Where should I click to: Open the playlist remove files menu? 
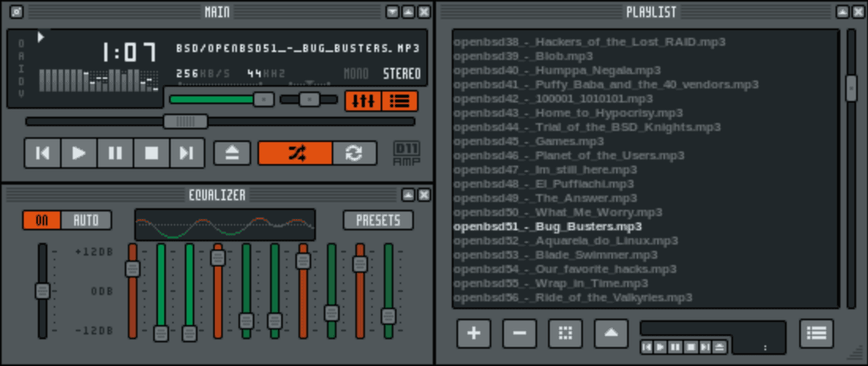point(519,334)
